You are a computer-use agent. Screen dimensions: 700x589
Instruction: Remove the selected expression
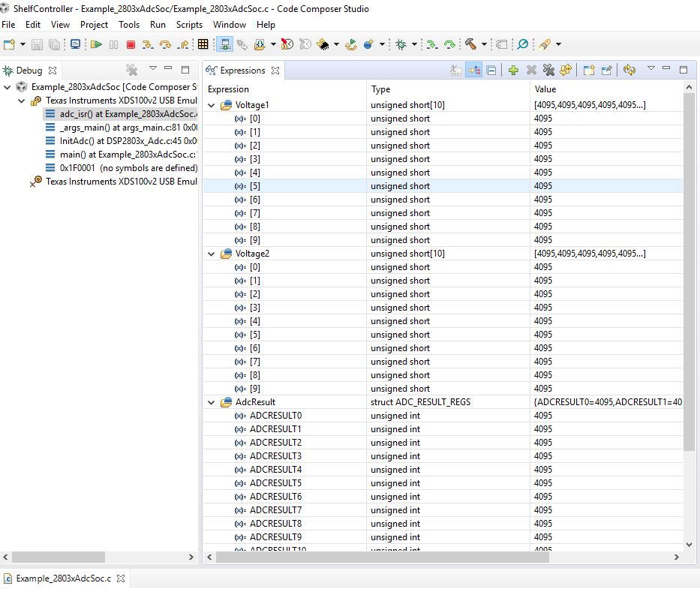tap(530, 70)
